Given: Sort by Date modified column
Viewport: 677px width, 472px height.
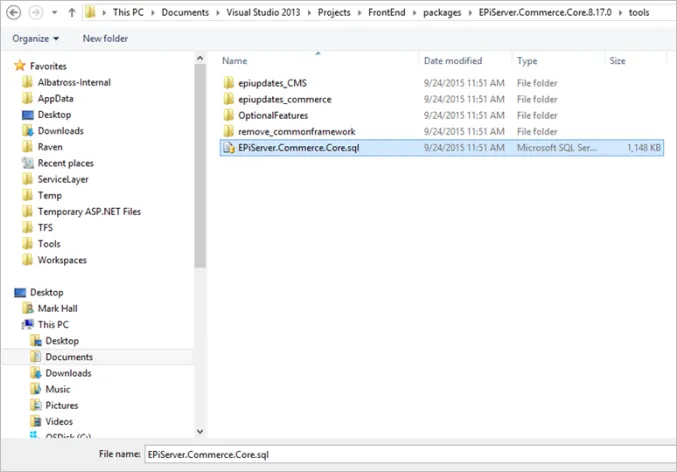Looking at the screenshot, I should [x=452, y=61].
